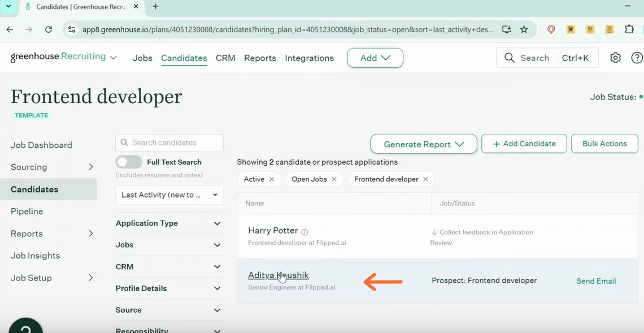Click the install app icon in address bar

[x=507, y=29]
